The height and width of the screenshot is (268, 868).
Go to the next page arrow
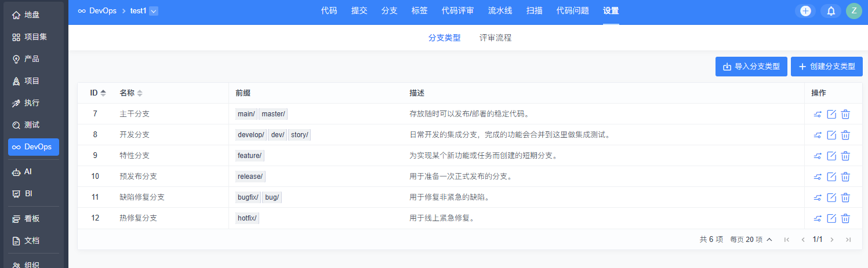(x=832, y=240)
